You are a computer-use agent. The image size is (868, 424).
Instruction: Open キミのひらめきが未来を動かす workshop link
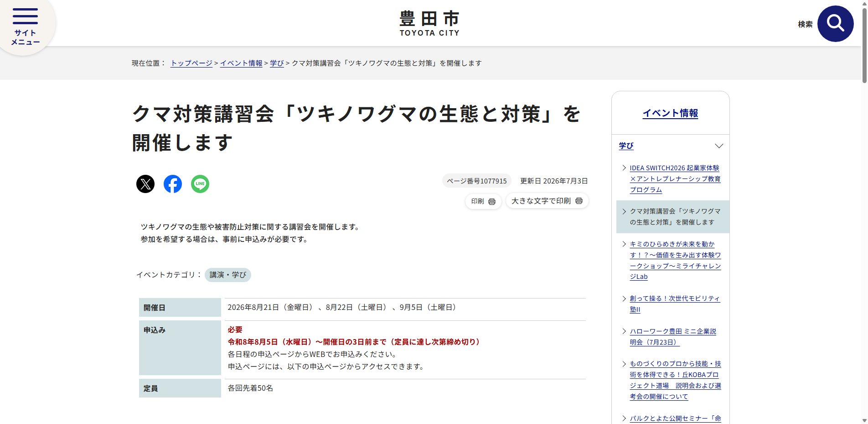[675, 260]
